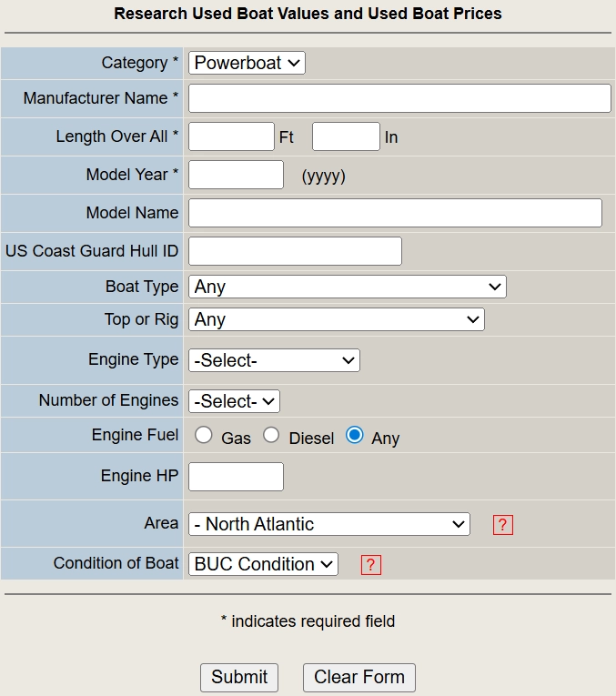Focus the Model Year input box
This screenshot has height=696, width=616.
[x=236, y=175]
